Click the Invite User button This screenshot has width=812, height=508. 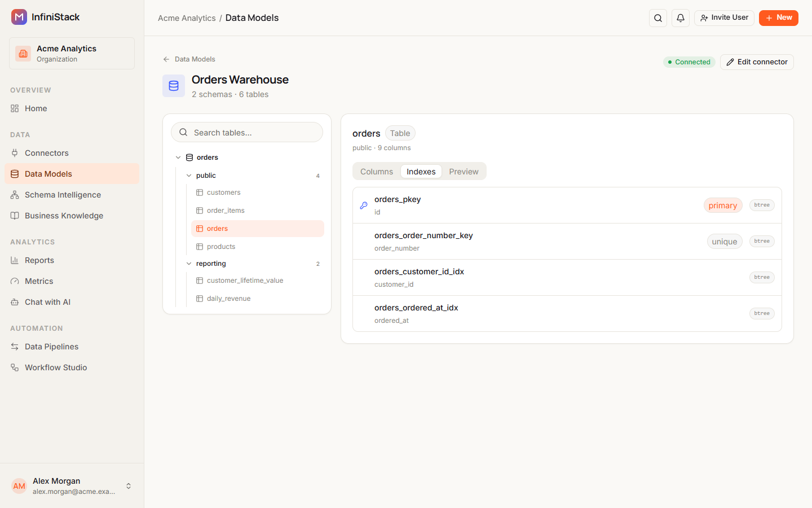tap(724, 18)
